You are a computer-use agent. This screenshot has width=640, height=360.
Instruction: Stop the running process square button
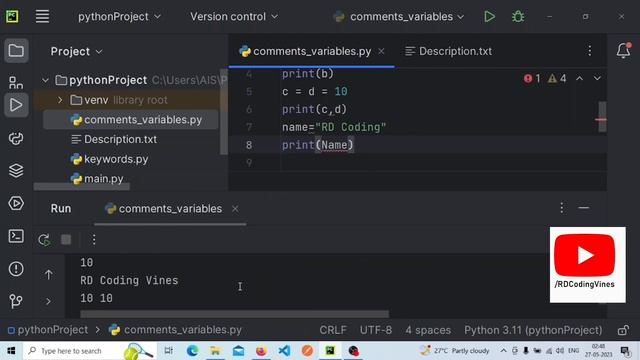pos(66,240)
